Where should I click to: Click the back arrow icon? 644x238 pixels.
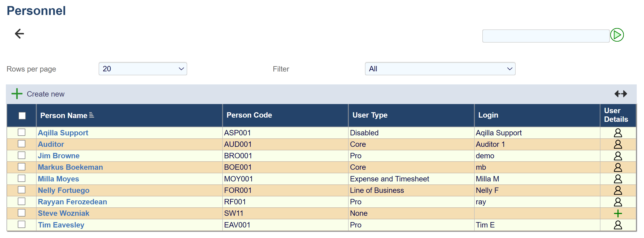coord(19,34)
